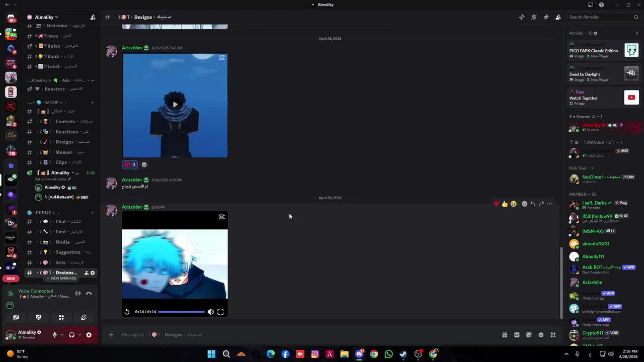This screenshot has width=644, height=362.
Task: Click the Set a channel status link
Action: pos(53,179)
